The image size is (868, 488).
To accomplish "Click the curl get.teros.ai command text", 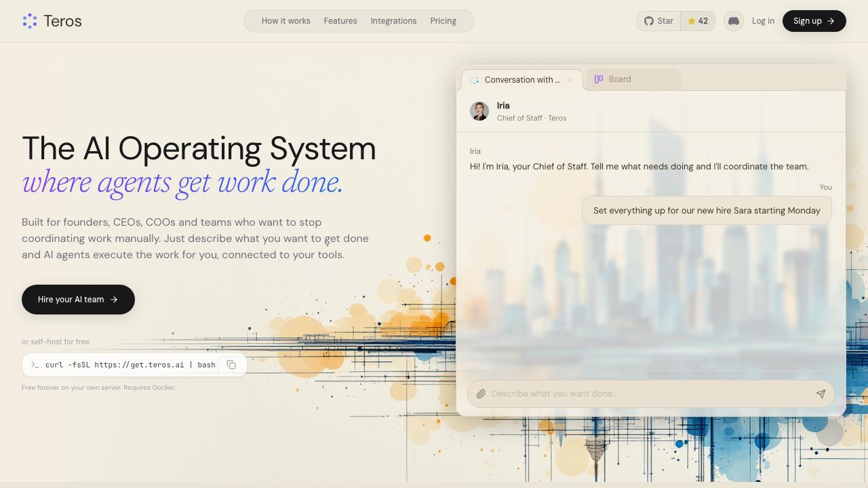I will tap(130, 365).
